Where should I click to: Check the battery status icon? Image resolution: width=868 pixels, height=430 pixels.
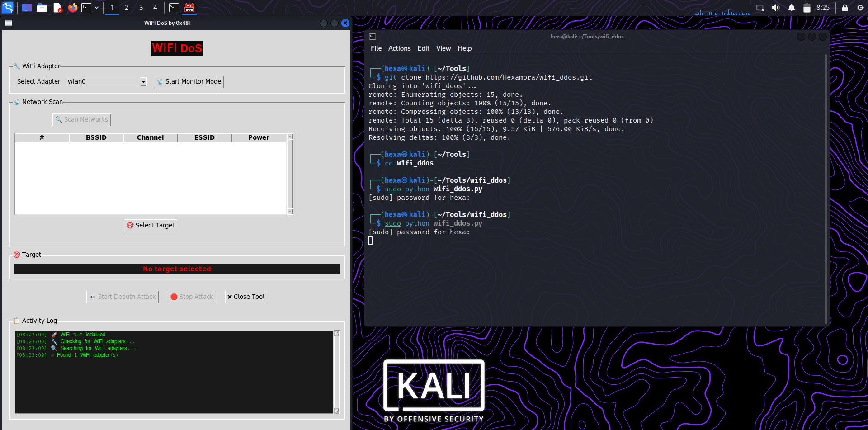tap(807, 8)
